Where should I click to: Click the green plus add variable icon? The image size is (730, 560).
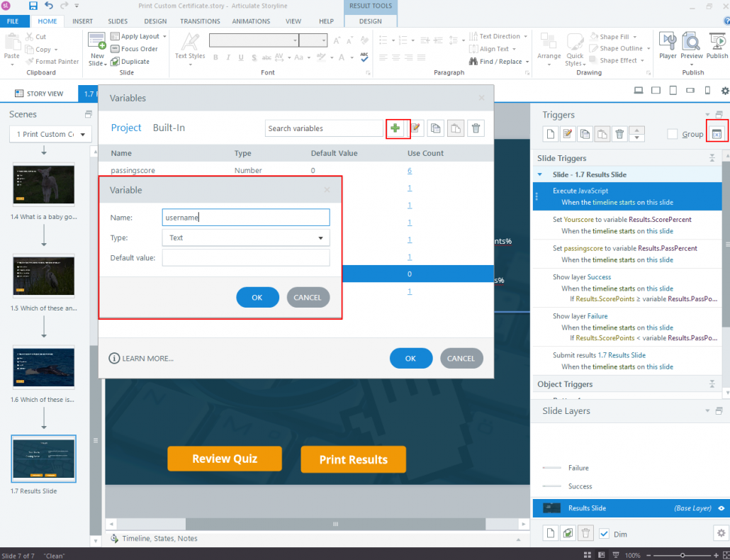tap(395, 128)
